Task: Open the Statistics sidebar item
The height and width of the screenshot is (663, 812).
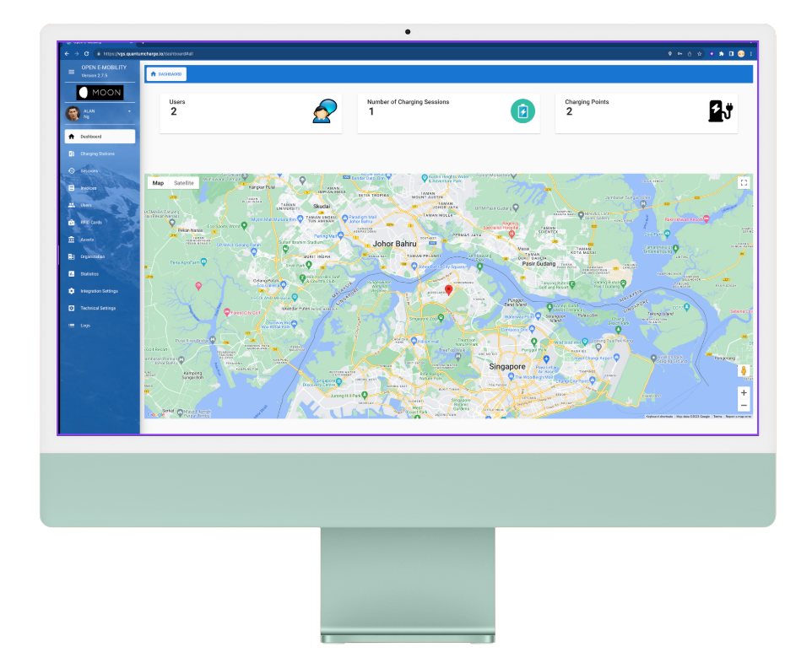Action: (89, 274)
